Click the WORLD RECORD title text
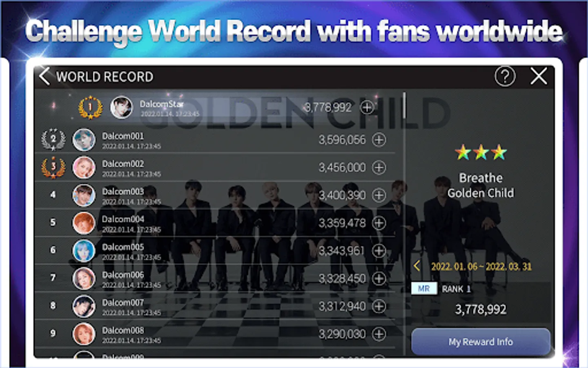Screen dimensions: 588x368 (x=105, y=76)
